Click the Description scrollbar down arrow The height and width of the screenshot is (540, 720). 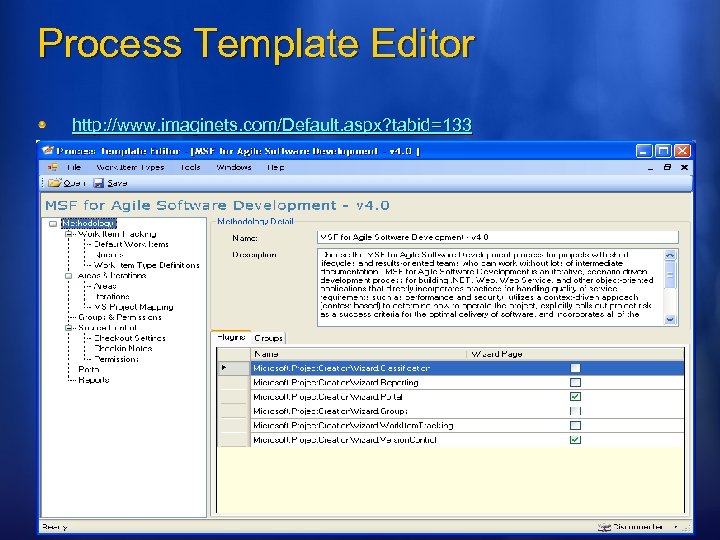pyautogui.click(x=670, y=319)
